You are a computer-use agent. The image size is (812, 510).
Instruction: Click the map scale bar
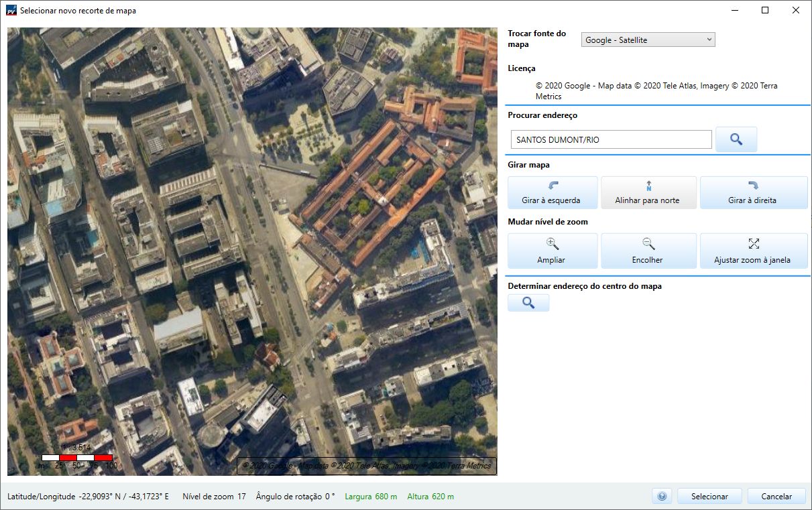[x=77, y=457]
